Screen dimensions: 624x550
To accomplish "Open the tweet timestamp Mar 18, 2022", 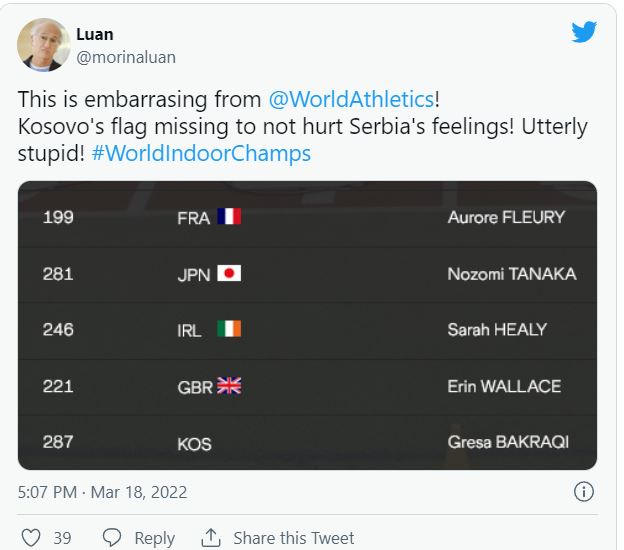I will pos(102,492).
